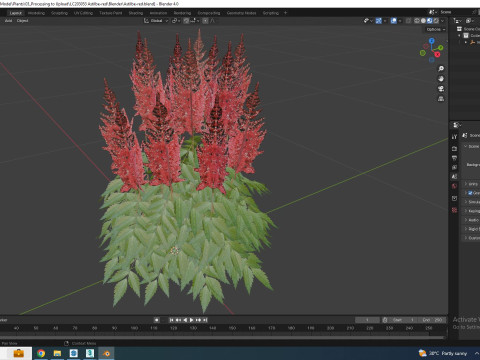The width and height of the screenshot is (480, 360).
Task: Open the shading options dropdown arrow
Action: (443, 21)
